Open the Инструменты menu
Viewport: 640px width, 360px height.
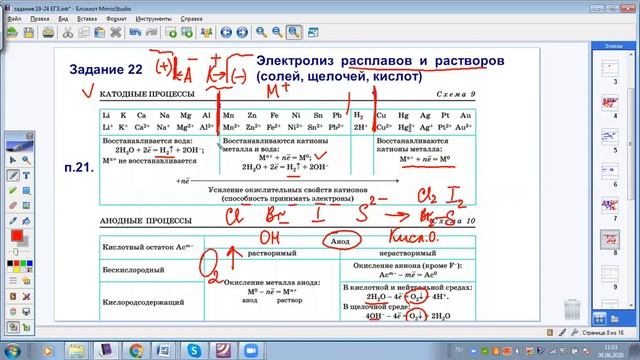153,19
